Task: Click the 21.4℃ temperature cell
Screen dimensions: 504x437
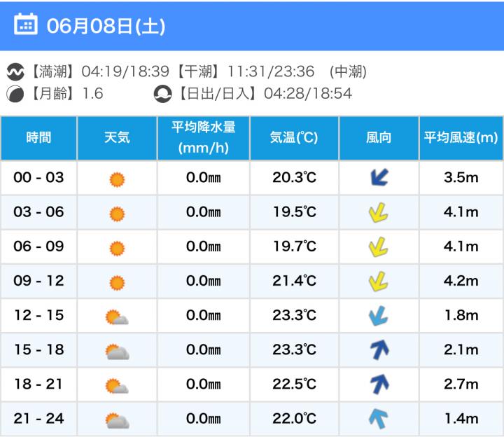Action: pos(294,281)
